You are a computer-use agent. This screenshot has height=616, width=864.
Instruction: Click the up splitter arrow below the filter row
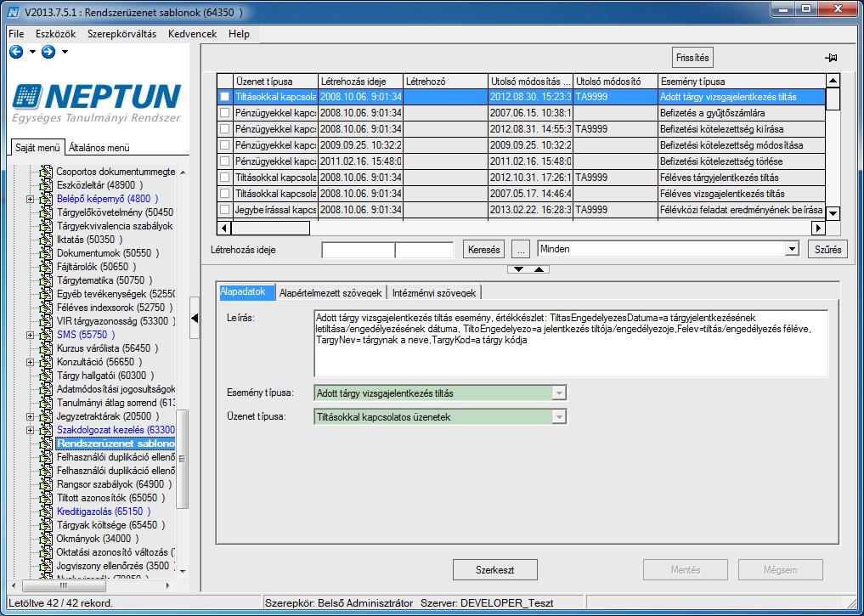tap(539, 269)
